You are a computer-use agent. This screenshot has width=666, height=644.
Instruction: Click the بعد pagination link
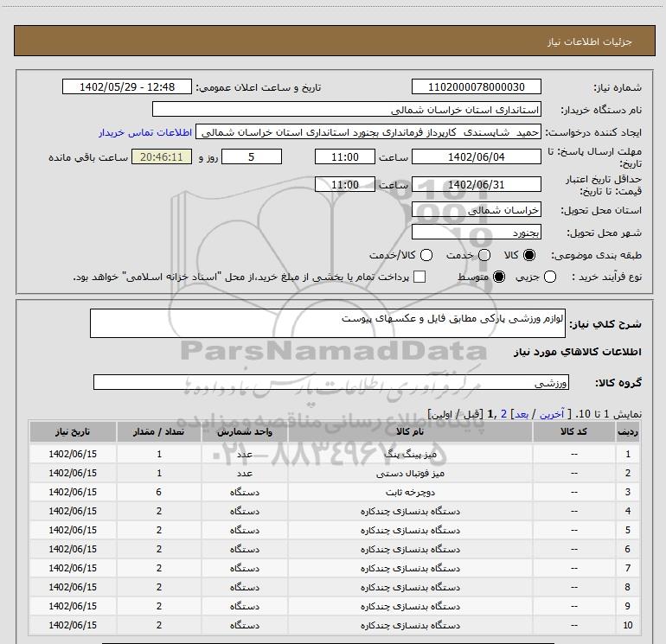(x=522, y=414)
